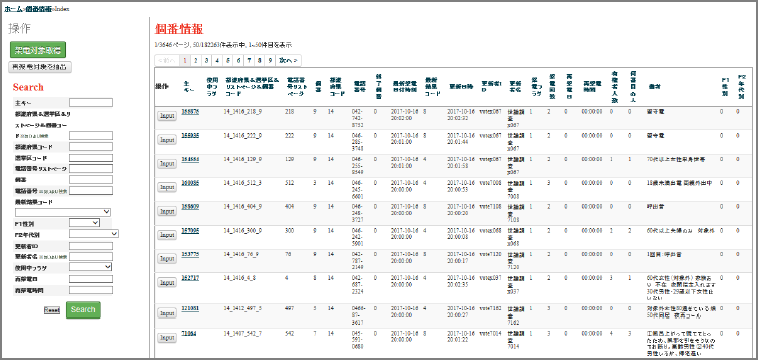Viewport: 758px width, 360px height.
Task: Go to pagination page 3
Action: point(206,61)
